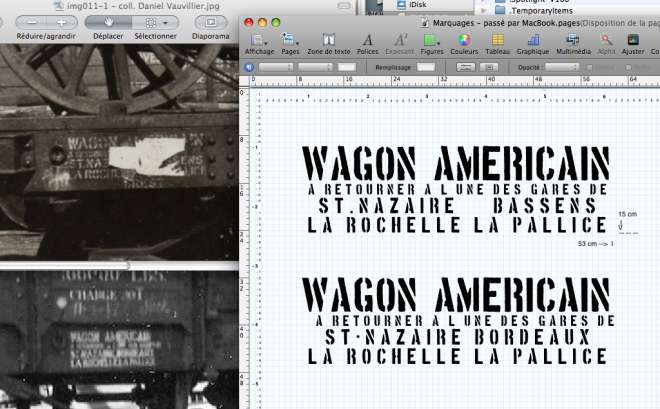The width and height of the screenshot is (660, 409).
Task: Choose the Sélectionner marquee tool in Preview
Action: pos(151,22)
